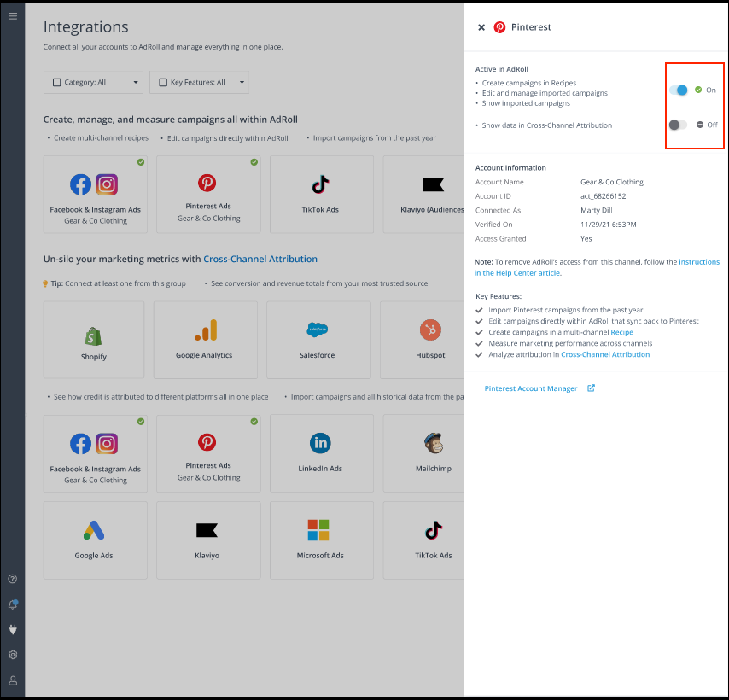
Task: Check the Category: All checkbox
Action: click(x=56, y=82)
